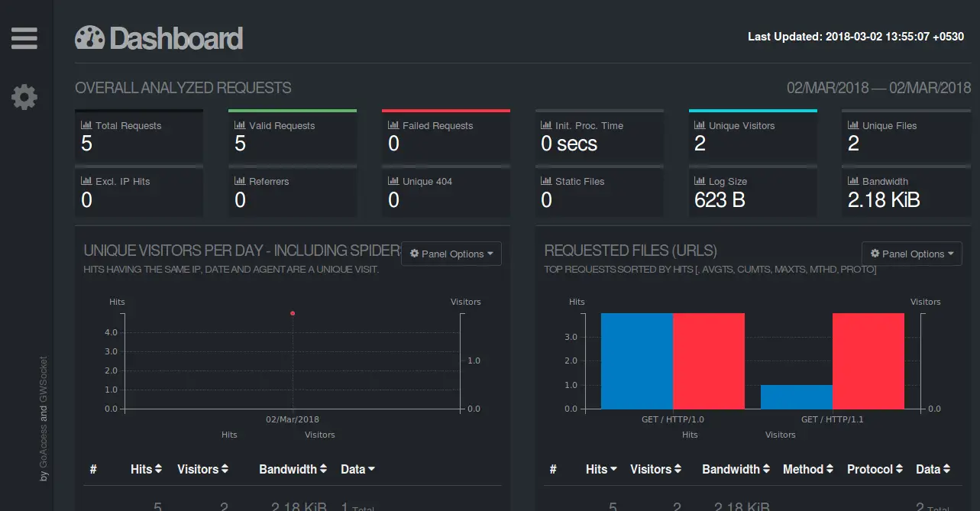The height and width of the screenshot is (511, 980).
Task: Click red visitors bar for GET / HTTP/1.0
Action: click(x=709, y=361)
